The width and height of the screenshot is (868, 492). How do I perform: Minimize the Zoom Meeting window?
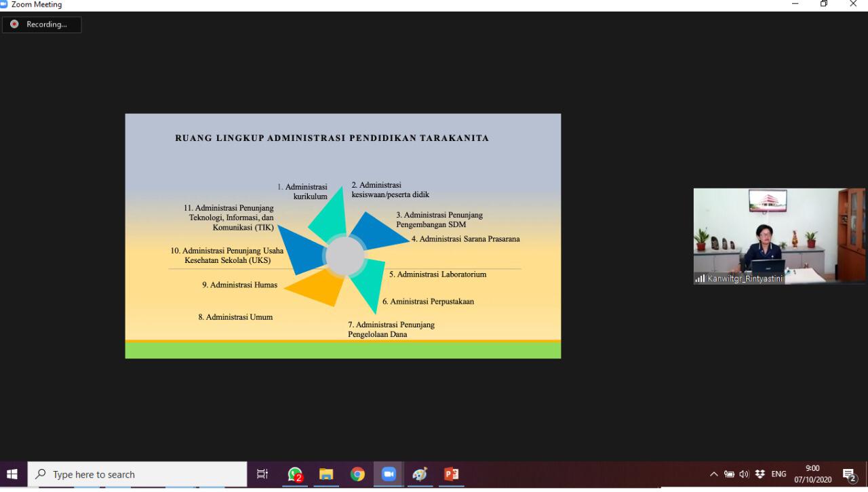(x=795, y=4)
